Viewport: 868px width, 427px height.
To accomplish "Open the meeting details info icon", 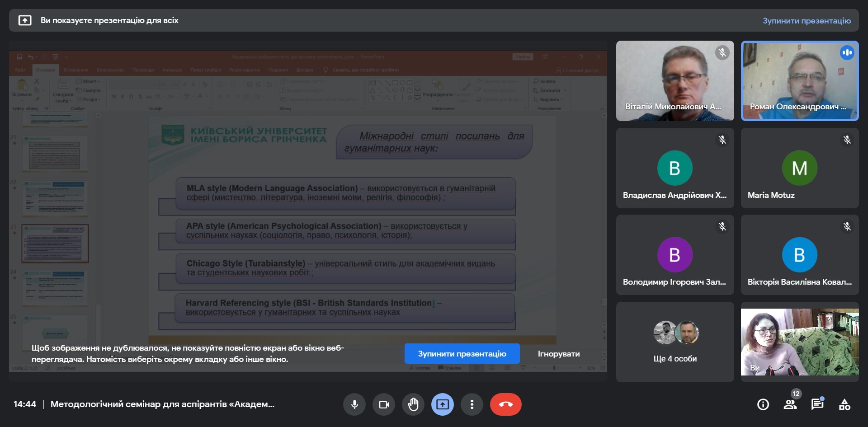I will 762,404.
